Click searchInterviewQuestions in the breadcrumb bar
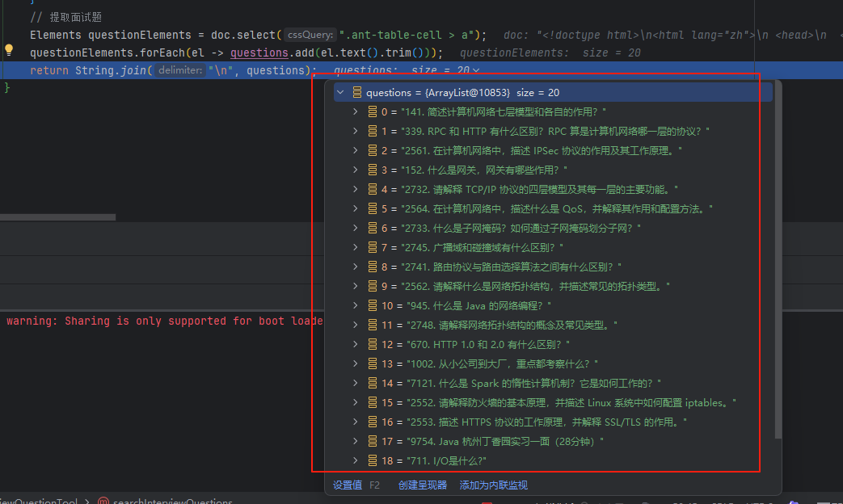This screenshot has width=843, height=504. [x=173, y=502]
